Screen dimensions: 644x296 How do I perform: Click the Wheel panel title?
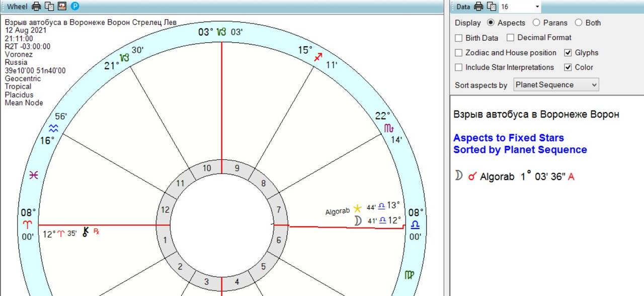click(17, 7)
